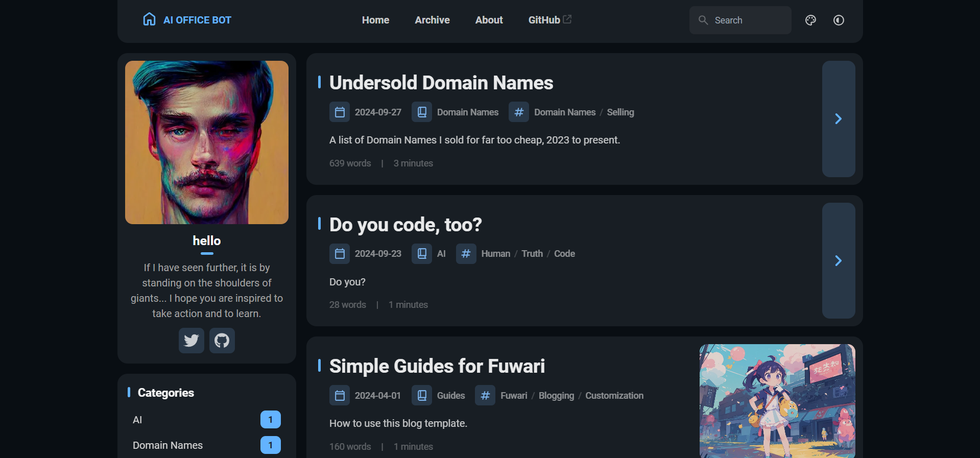The height and width of the screenshot is (458, 980).
Task: Click the home icon in site logo
Action: point(149,20)
